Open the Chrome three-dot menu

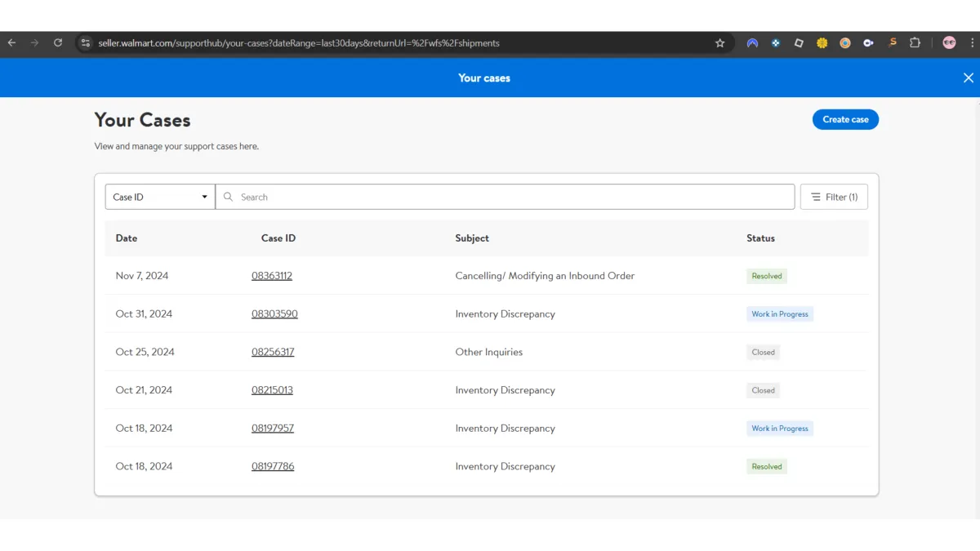point(971,43)
